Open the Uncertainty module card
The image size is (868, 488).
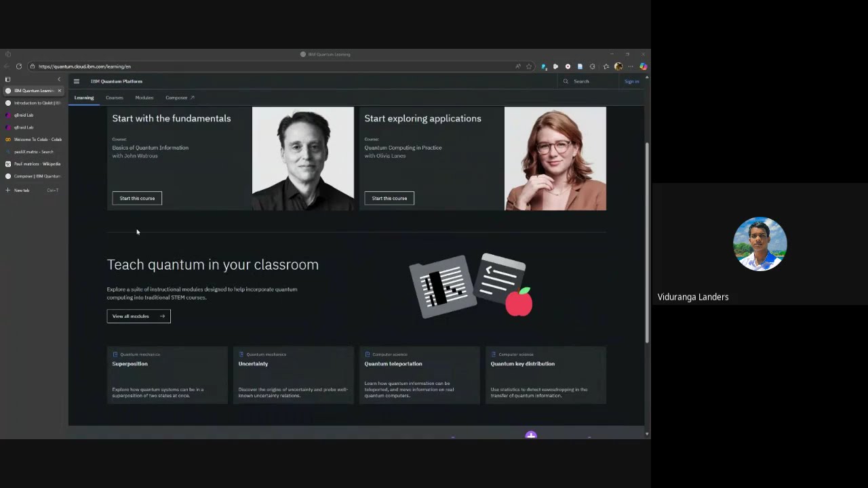[293, 375]
